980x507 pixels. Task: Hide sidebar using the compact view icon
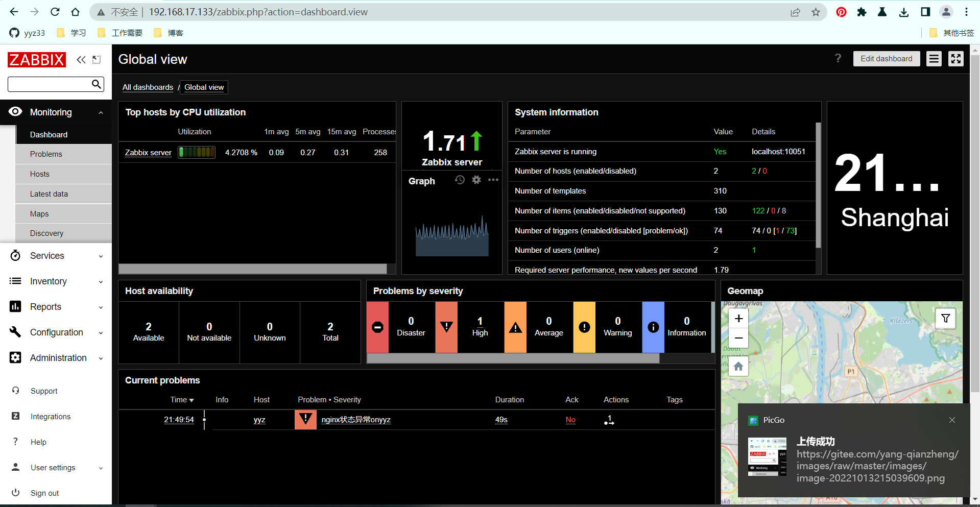click(x=97, y=60)
